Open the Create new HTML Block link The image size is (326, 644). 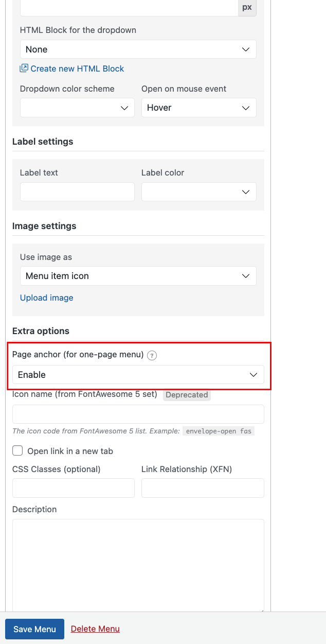(x=77, y=68)
